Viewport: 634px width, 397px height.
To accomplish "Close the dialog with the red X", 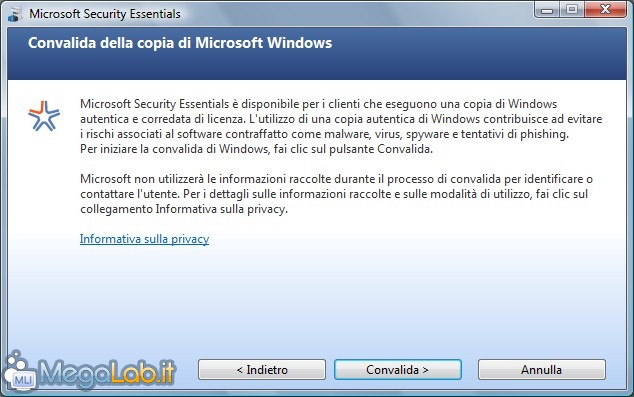I will click(605, 10).
